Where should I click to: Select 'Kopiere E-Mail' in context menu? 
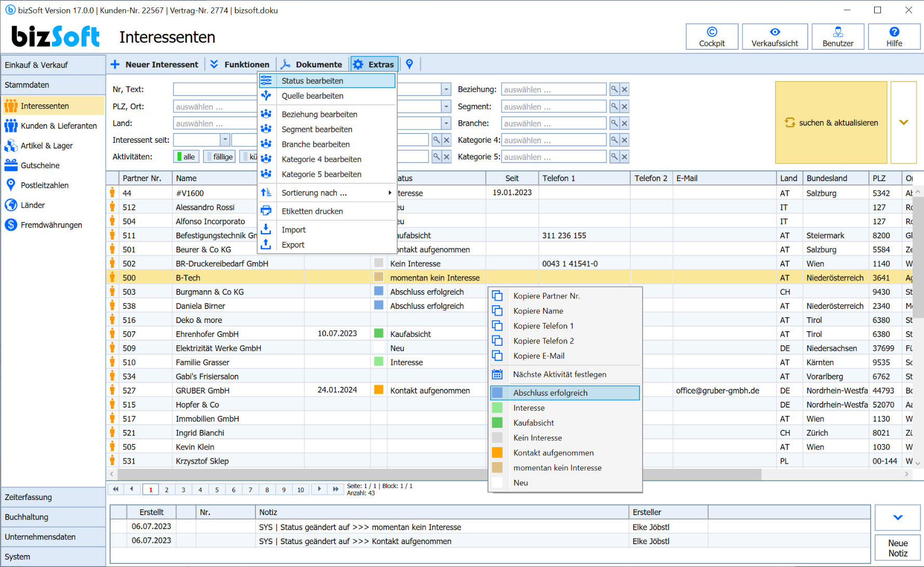click(x=565, y=356)
